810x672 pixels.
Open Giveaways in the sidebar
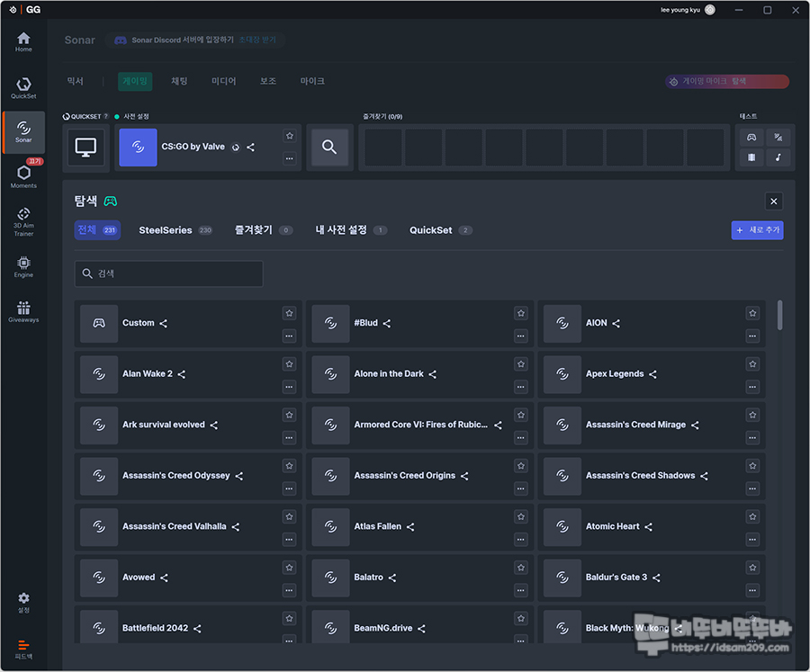23,312
